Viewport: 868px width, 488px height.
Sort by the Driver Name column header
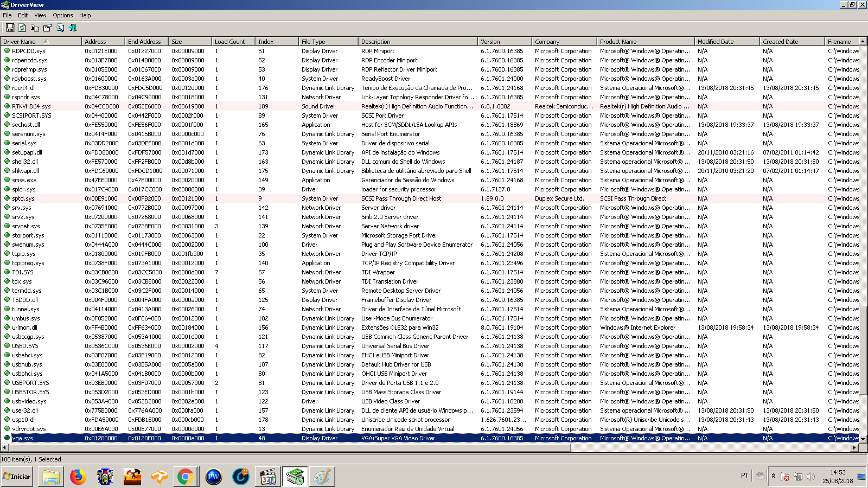click(41, 42)
